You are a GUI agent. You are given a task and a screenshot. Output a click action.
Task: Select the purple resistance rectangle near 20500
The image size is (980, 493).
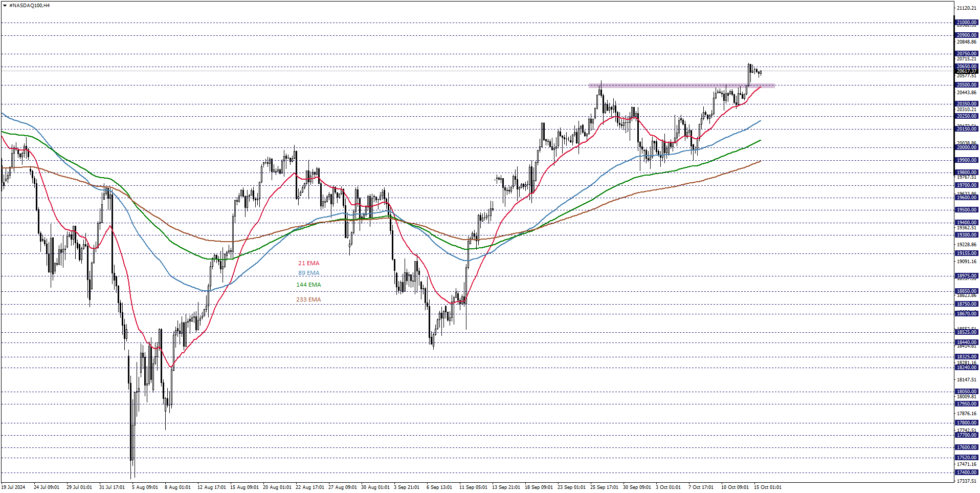click(681, 86)
